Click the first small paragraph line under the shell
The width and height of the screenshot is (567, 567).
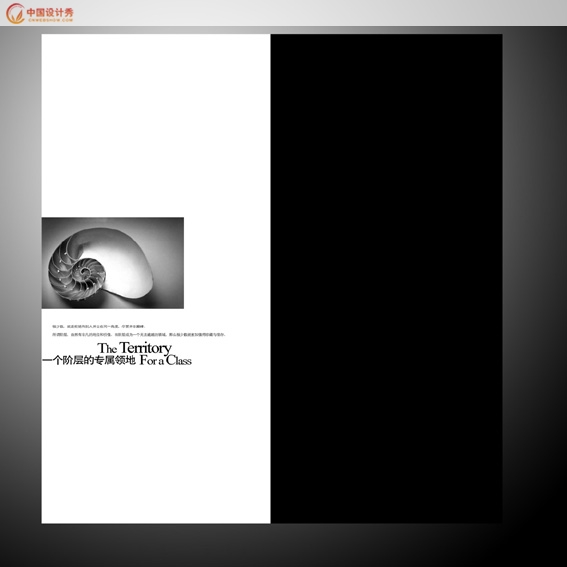coord(98,326)
